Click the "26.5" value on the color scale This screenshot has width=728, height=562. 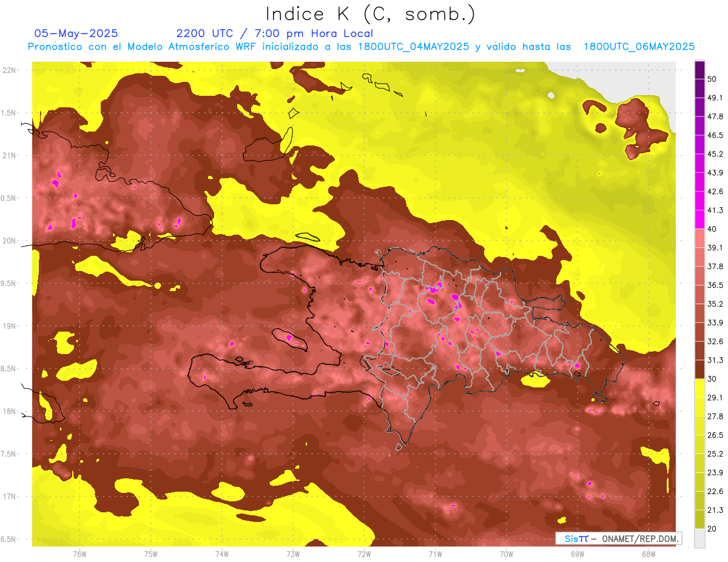pos(715,435)
